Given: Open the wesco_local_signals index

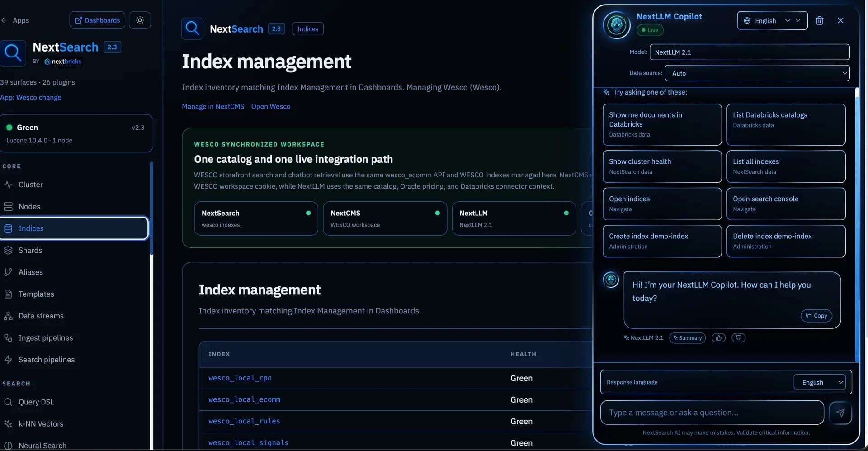Looking at the screenshot, I should click(x=248, y=443).
